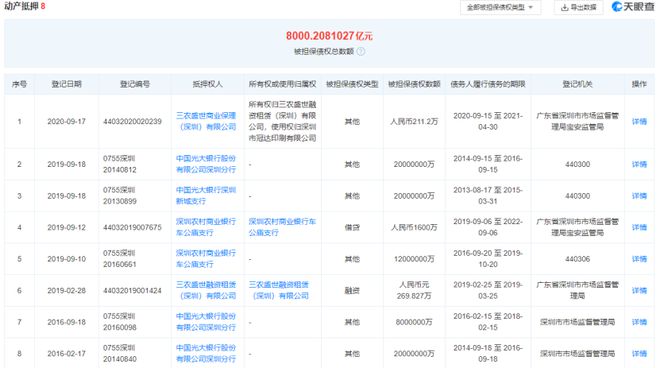Select registration number 44032019001424
660x368 pixels.
(x=133, y=291)
